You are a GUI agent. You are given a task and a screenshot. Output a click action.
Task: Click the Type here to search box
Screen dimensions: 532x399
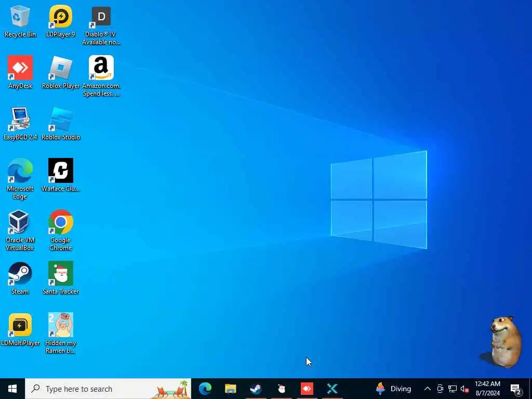108,389
